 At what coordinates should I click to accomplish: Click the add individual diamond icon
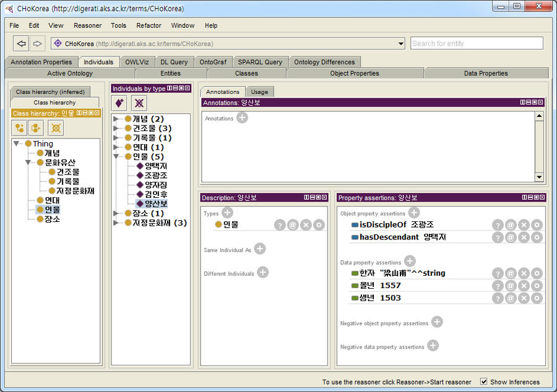(x=120, y=103)
